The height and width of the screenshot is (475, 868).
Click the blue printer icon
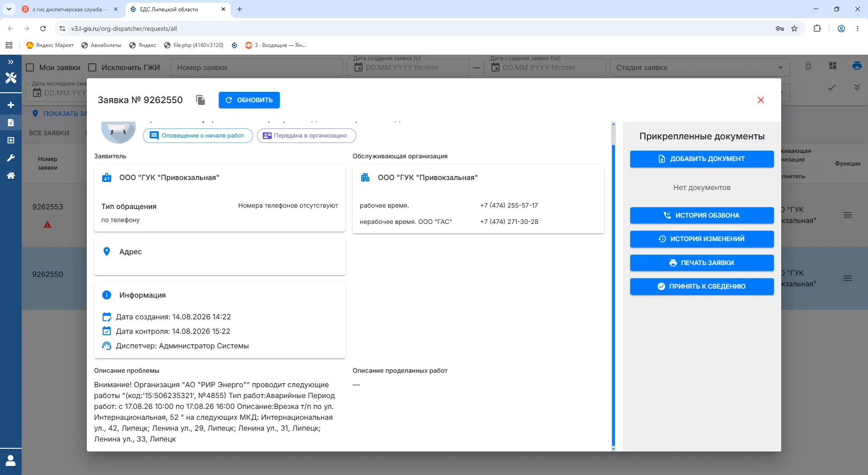click(857, 66)
